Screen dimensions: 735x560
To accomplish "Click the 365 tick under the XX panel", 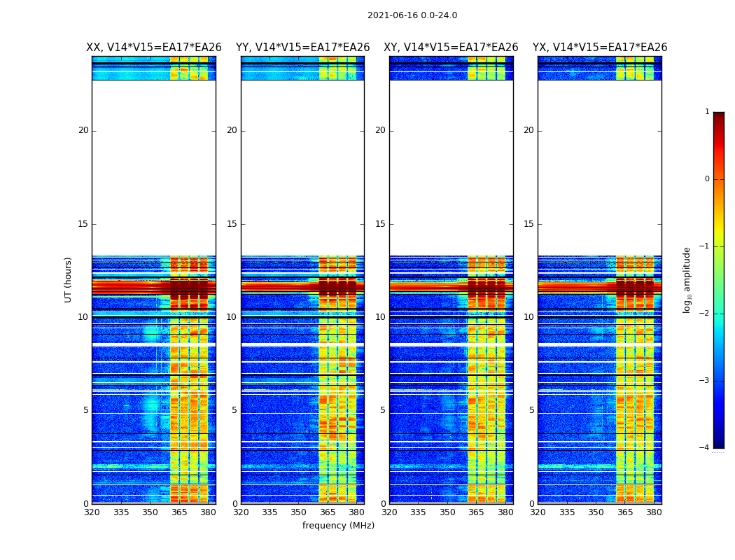I will click(179, 512).
